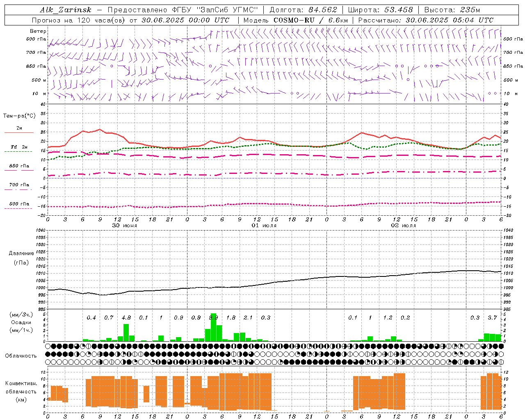The image size is (525, 420).
Task: Click the Td 2м dew point legend entry
Action: tap(19, 147)
